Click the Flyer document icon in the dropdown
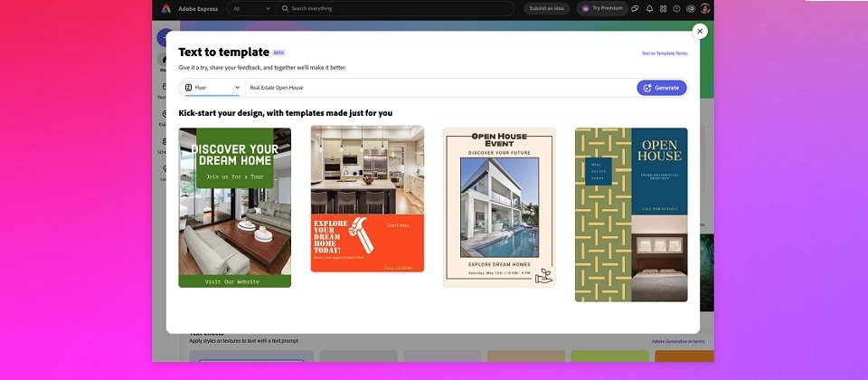Image resolution: width=868 pixels, height=380 pixels. coord(188,88)
